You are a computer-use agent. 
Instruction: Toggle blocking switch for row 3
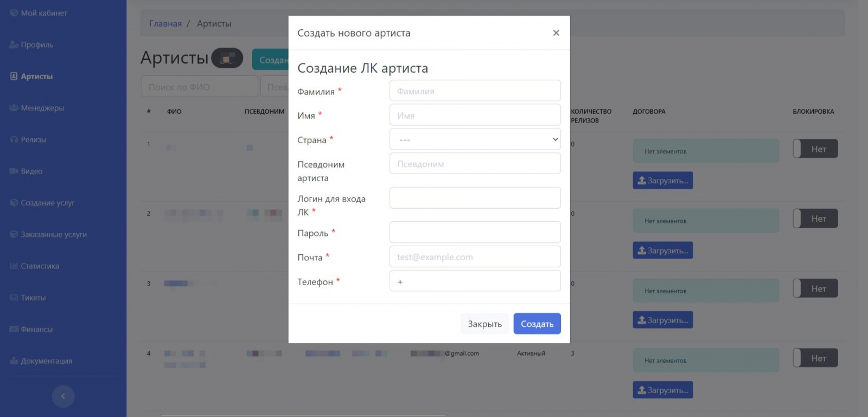coord(815,288)
